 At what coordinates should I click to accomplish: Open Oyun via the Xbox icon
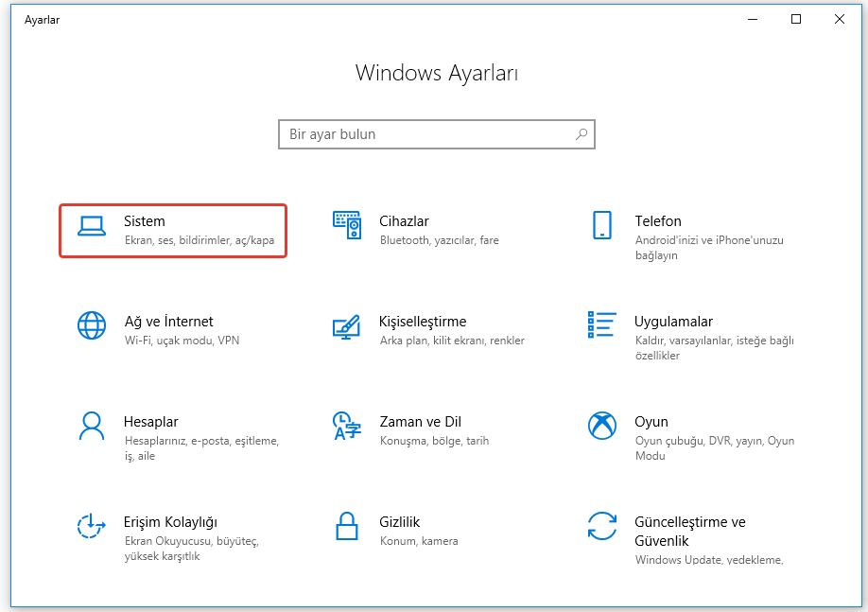(601, 426)
